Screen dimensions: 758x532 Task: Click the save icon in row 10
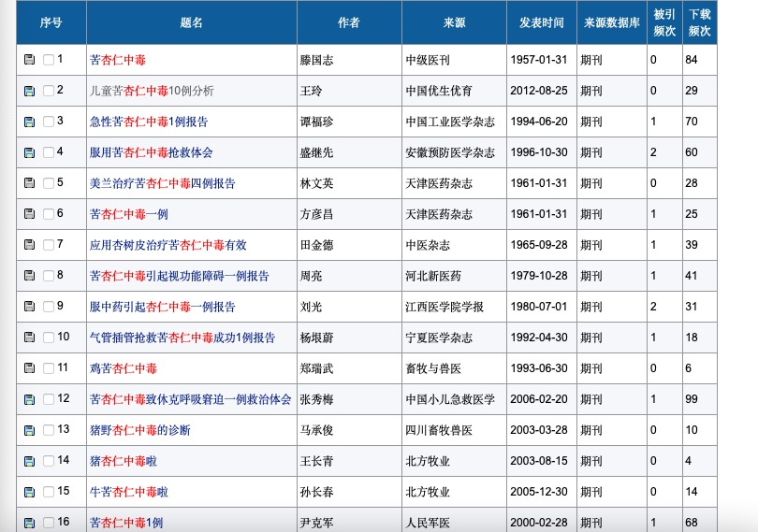(x=30, y=338)
